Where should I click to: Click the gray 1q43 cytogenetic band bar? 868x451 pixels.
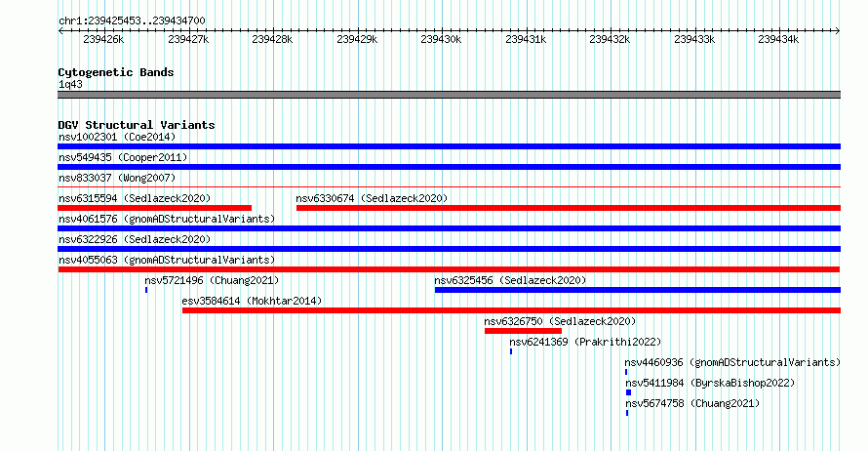(x=449, y=95)
